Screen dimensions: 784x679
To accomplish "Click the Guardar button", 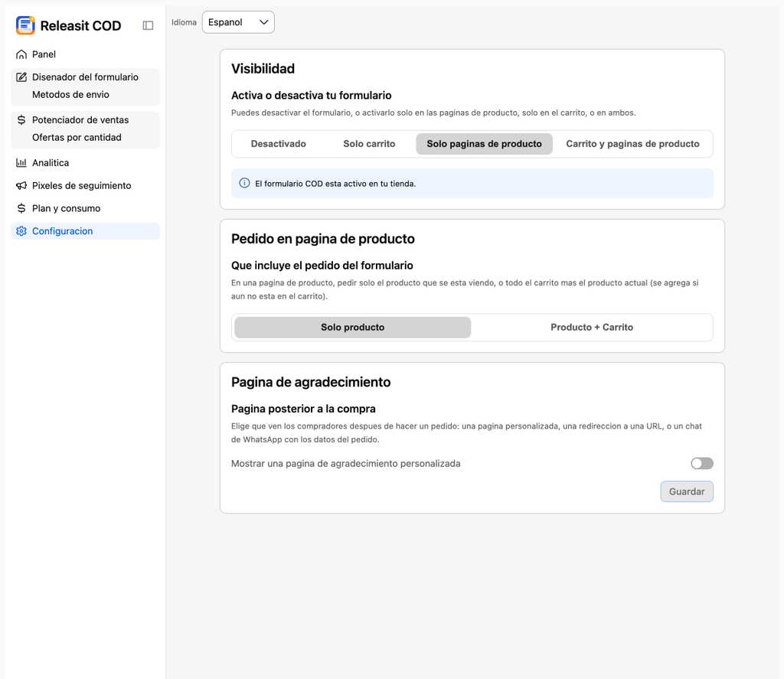I will (687, 491).
